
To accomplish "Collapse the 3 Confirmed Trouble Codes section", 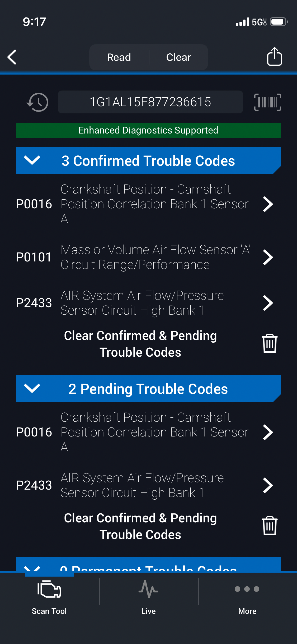I will coord(32,160).
